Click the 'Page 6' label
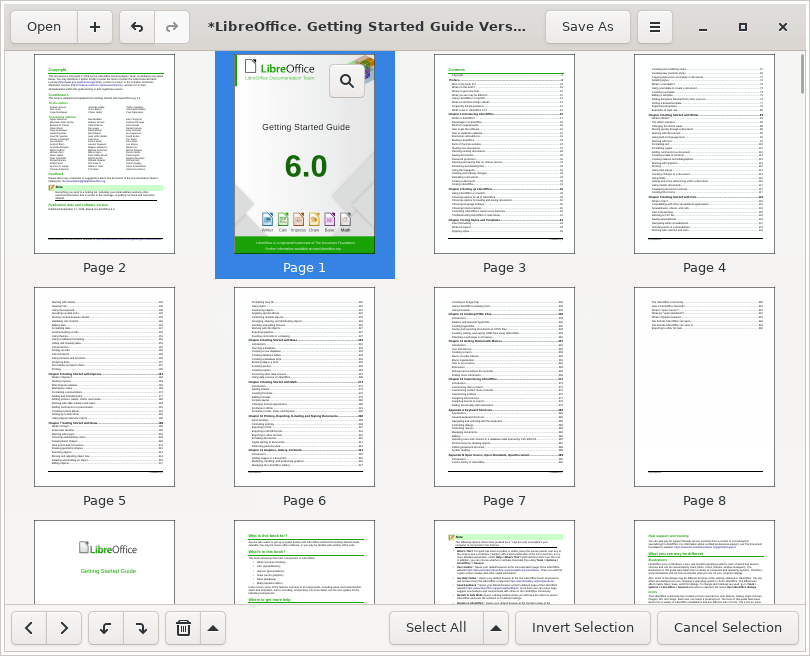Screen dimensions: 810x656 (x=304, y=501)
